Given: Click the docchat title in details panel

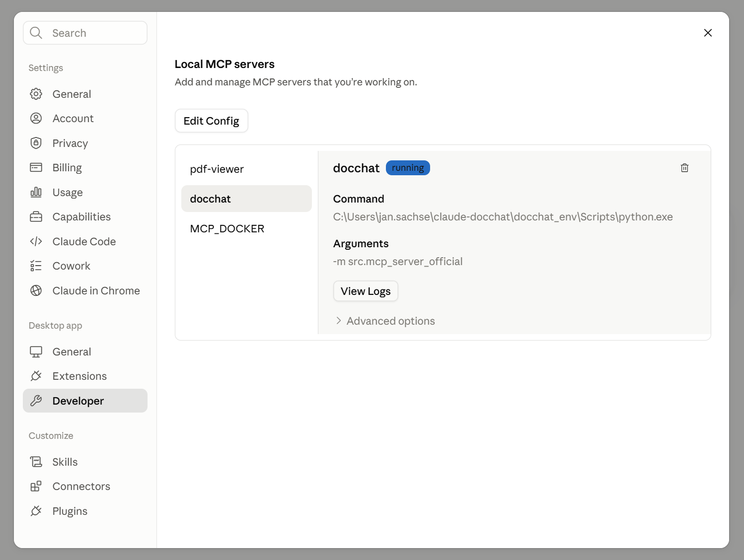Looking at the screenshot, I should [356, 168].
